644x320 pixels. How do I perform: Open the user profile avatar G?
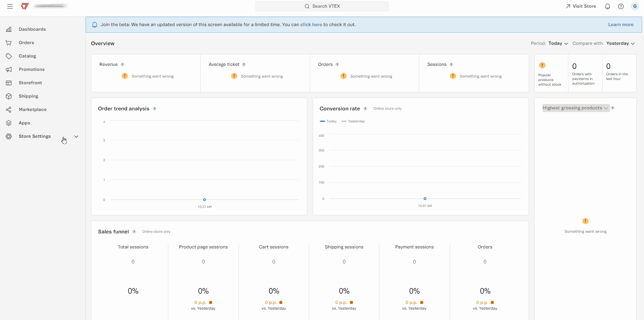pos(635,6)
